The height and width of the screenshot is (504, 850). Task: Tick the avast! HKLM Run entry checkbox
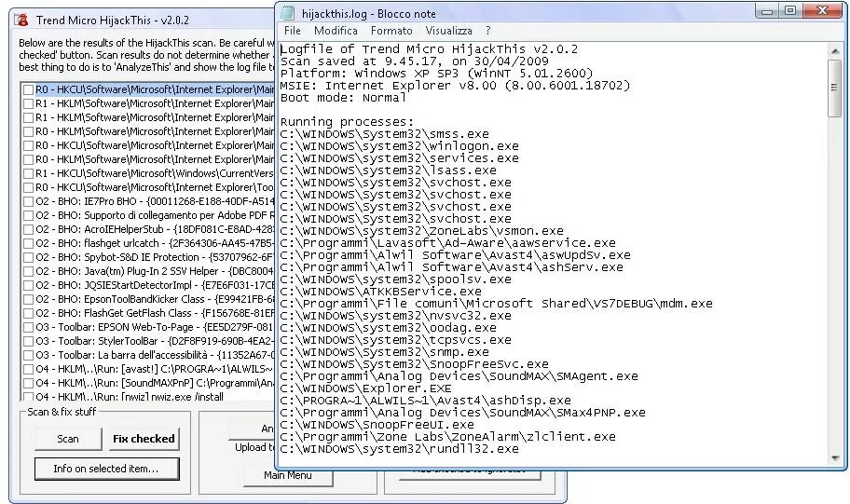(29, 370)
